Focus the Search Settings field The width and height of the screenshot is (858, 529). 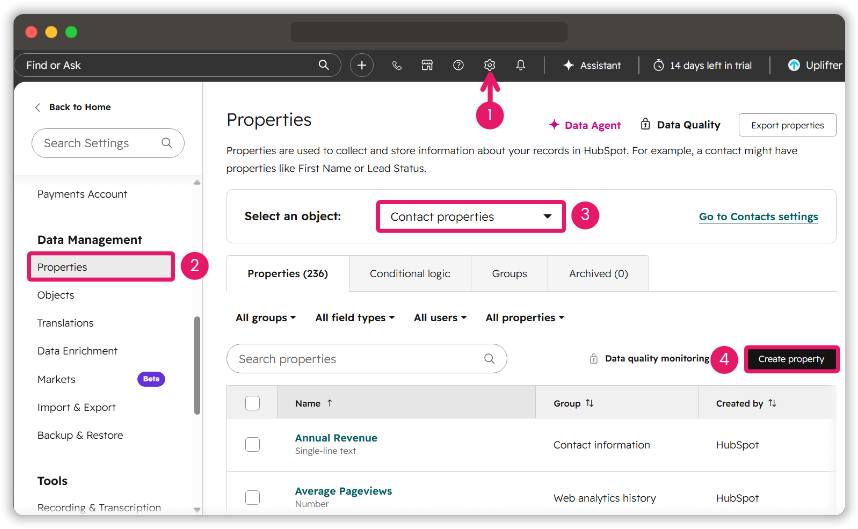(108, 143)
